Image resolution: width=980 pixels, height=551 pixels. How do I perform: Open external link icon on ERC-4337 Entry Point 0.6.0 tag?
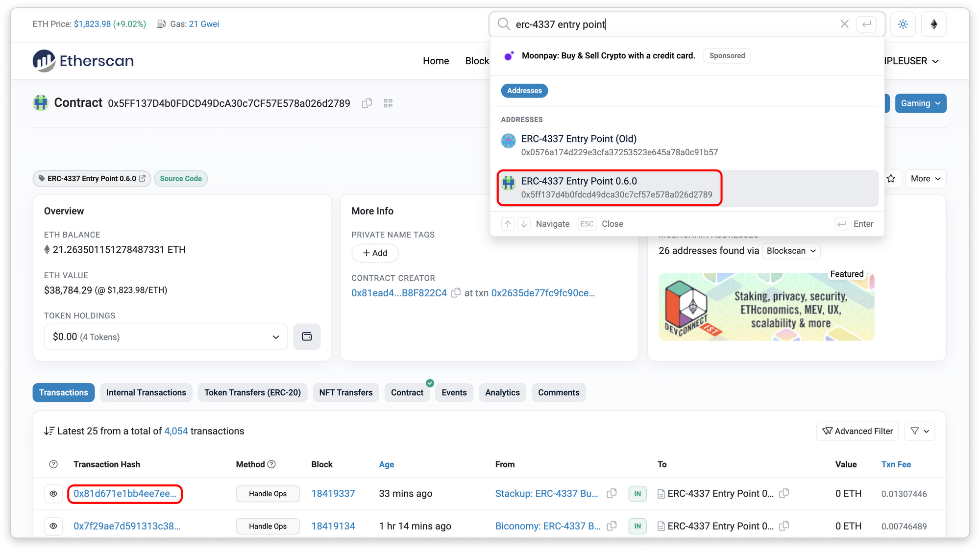142,179
